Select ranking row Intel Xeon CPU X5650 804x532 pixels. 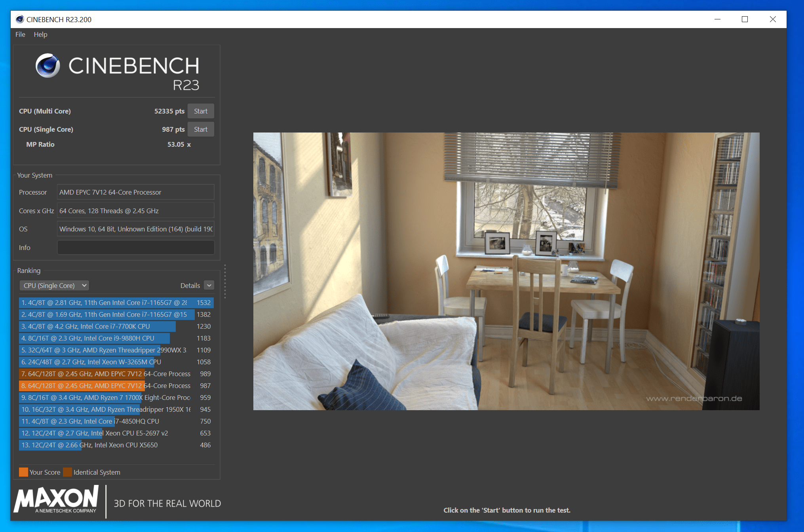pyautogui.click(x=116, y=445)
